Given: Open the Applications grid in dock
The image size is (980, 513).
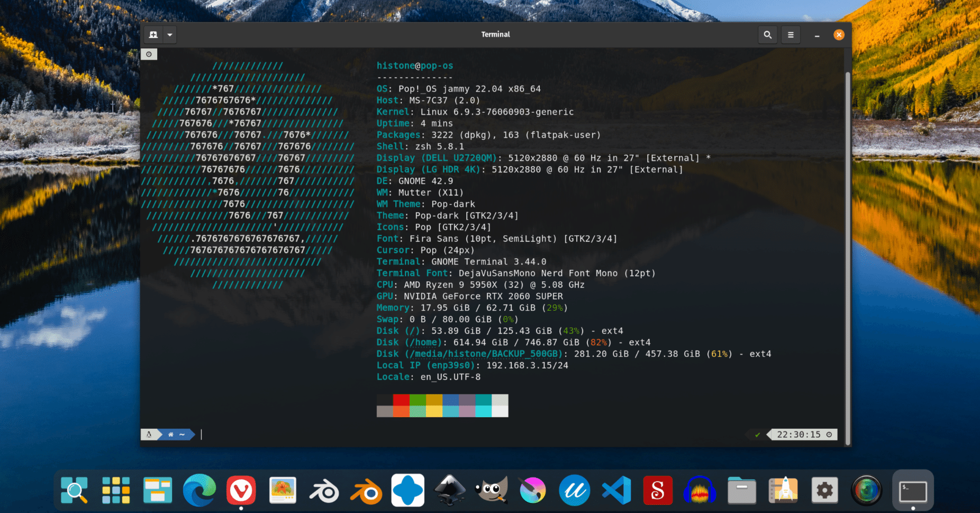Looking at the screenshot, I should (116, 490).
